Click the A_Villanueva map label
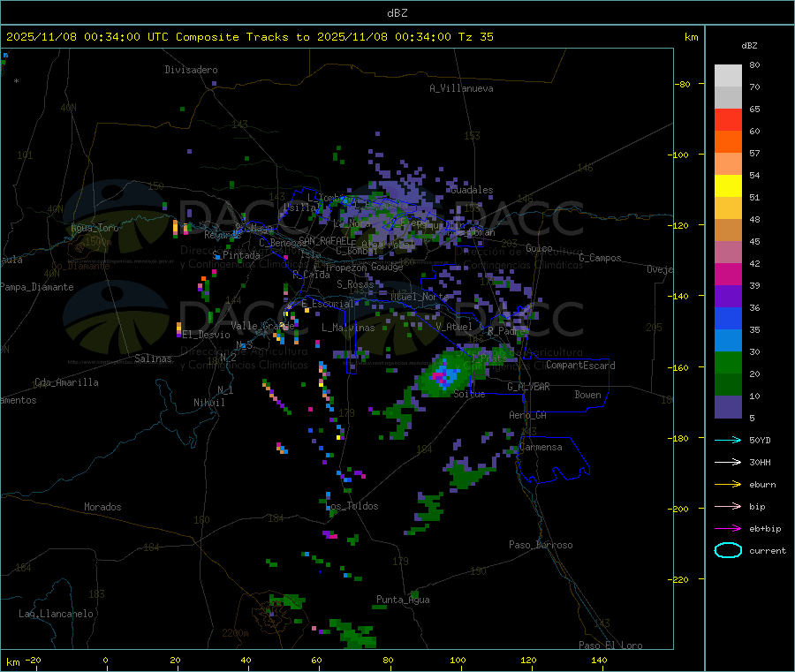Image resolution: width=795 pixels, height=672 pixels. pos(461,88)
